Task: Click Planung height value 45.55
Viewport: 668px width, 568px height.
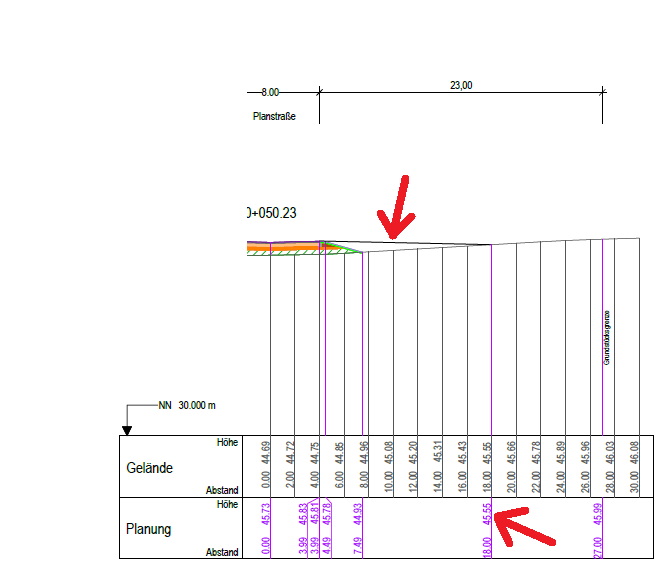Action: [x=487, y=513]
